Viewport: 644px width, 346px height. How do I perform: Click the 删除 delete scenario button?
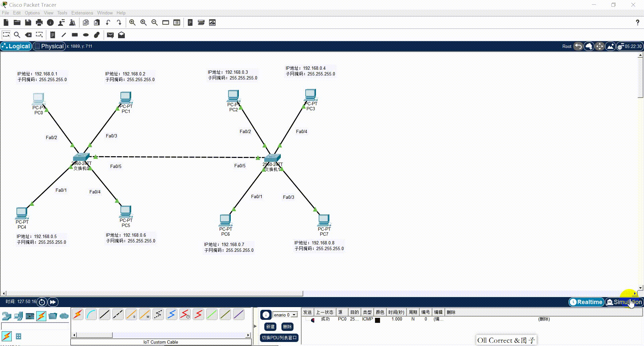point(287,327)
